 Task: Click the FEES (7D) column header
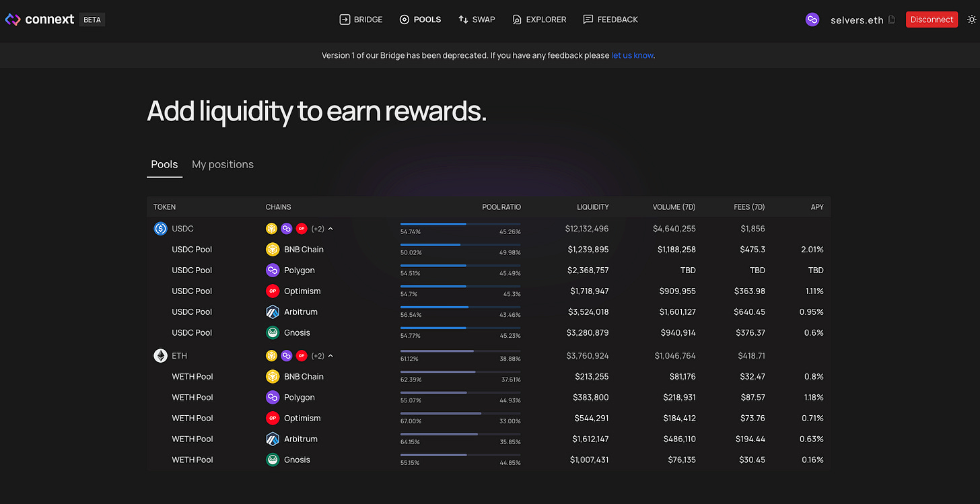[x=749, y=207]
